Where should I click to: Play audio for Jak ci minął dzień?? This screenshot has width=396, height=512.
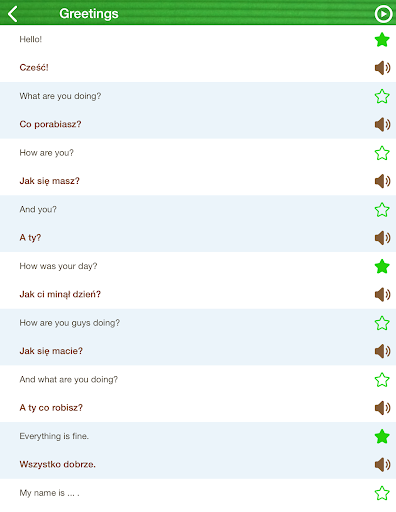(x=382, y=295)
